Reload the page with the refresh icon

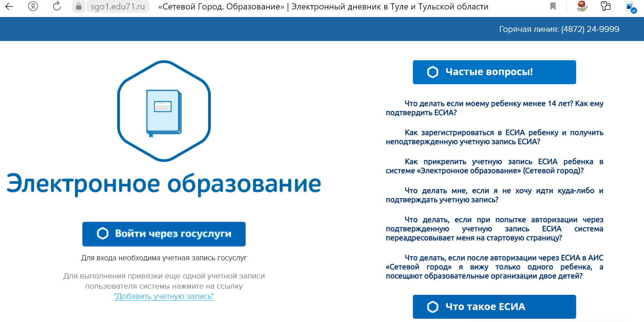pos(57,6)
